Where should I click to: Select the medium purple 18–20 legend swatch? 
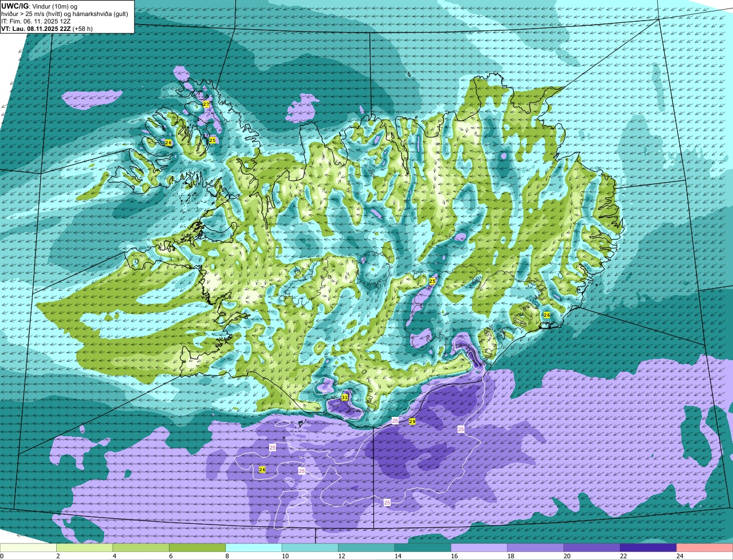pyautogui.click(x=536, y=547)
